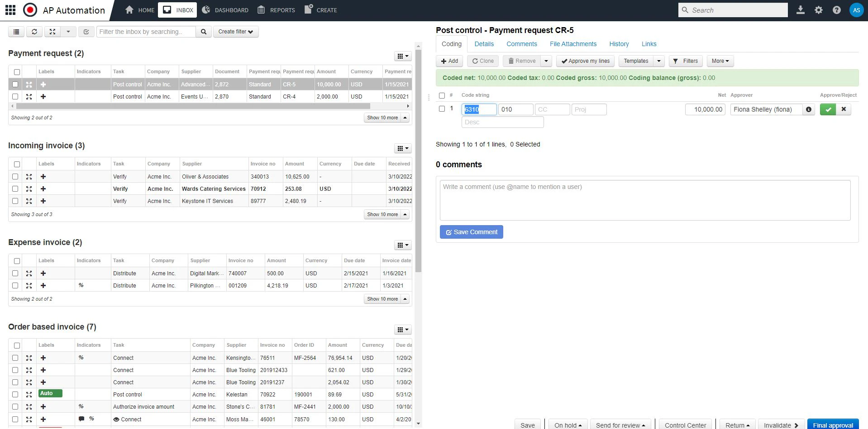Click Final approval for CR-5
Image resolution: width=868 pixels, height=429 pixels.
[833, 425]
